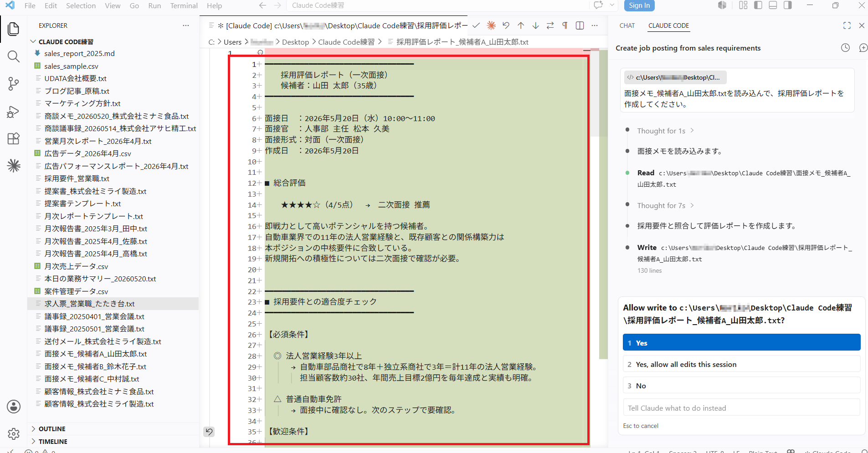The height and width of the screenshot is (453, 868).
Task: Toggle the secondary side bar visibility
Action: [788, 5]
